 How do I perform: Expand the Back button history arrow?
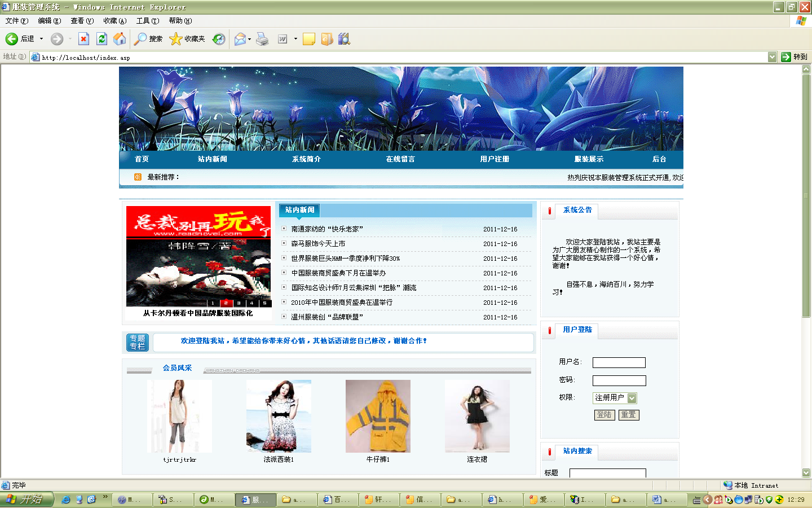(41, 39)
